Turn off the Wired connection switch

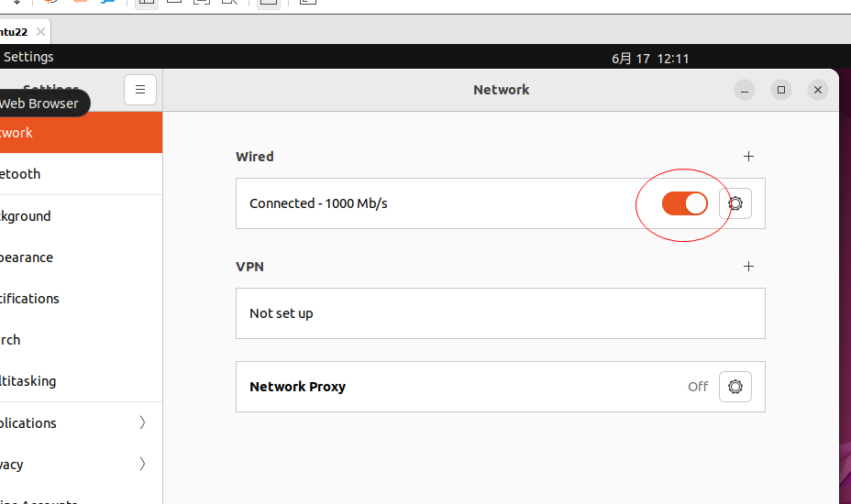point(684,203)
